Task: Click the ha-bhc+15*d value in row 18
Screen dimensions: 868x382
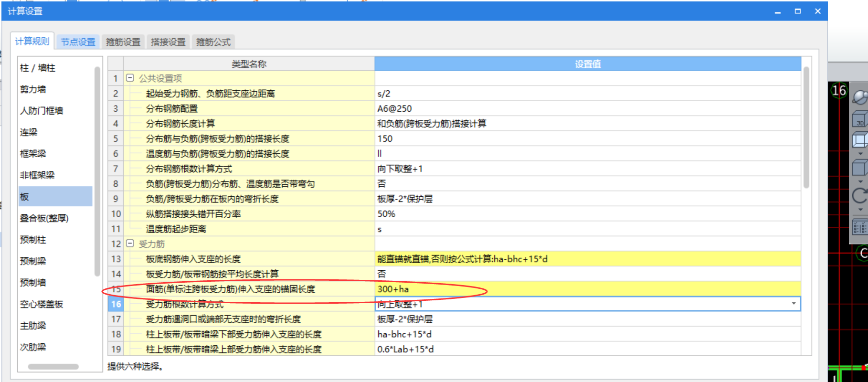Action: 588,334
